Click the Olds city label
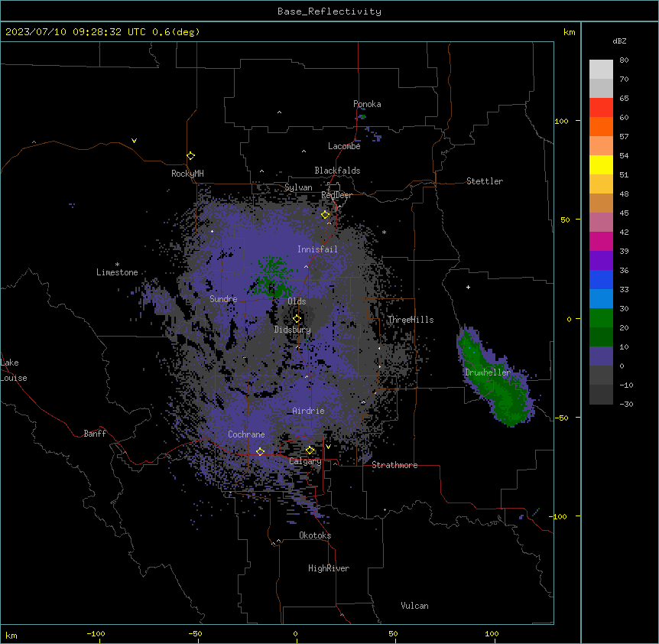Screen dimensions: 659x644 pyautogui.click(x=297, y=301)
